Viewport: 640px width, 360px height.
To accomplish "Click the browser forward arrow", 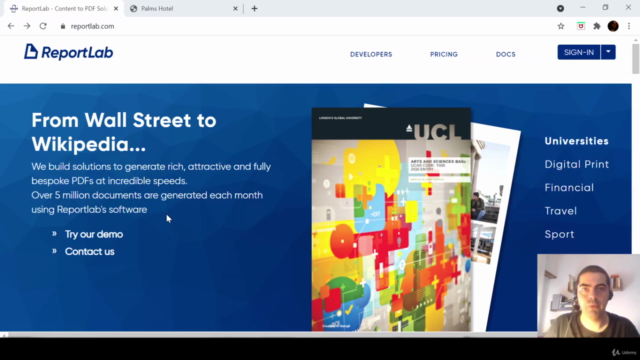I will point(27,26).
